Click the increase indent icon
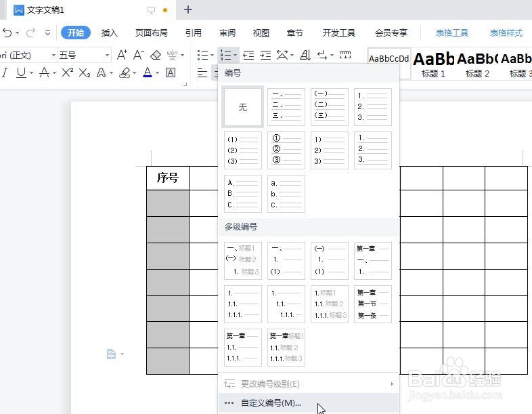 [x=265, y=55]
